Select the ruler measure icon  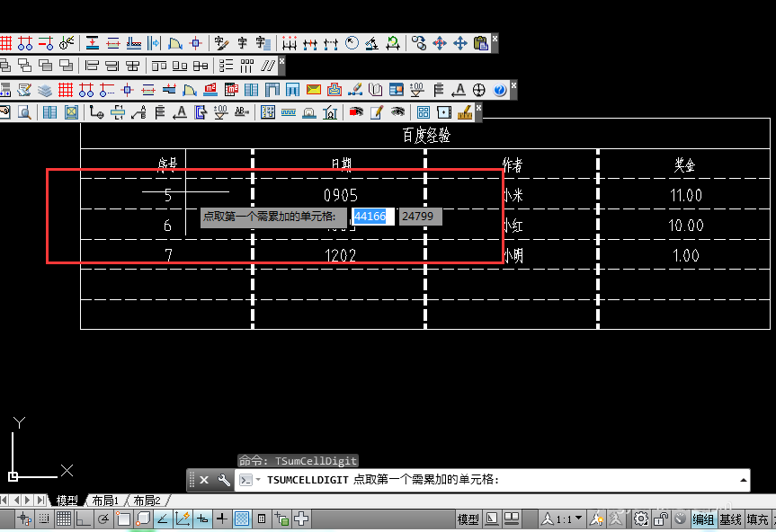[465, 112]
